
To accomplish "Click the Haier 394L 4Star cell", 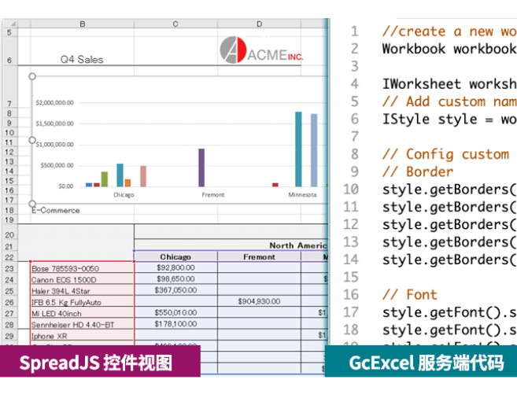I will pyautogui.click(x=82, y=291).
